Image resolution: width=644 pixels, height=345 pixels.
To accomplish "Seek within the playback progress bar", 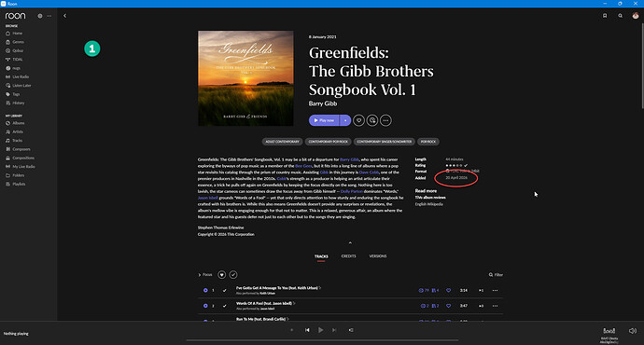I will point(322,340).
